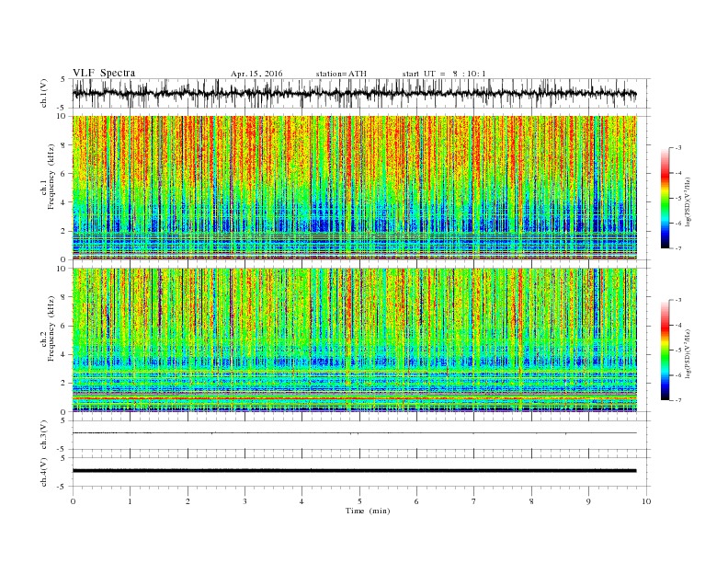Image resolution: width=728 pixels, height=563 pixels.
Task: Click the ch.1 'Frequency (kHz)' axis label
Action: [51, 177]
